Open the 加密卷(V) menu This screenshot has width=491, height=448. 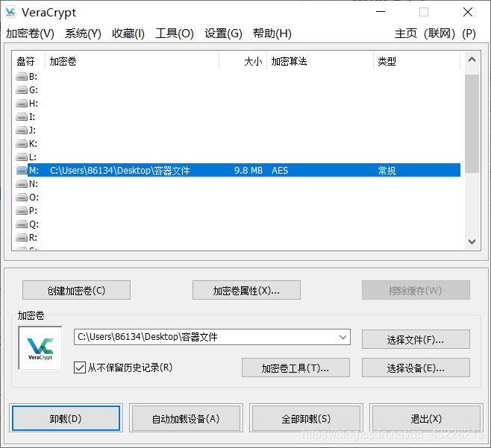point(30,34)
